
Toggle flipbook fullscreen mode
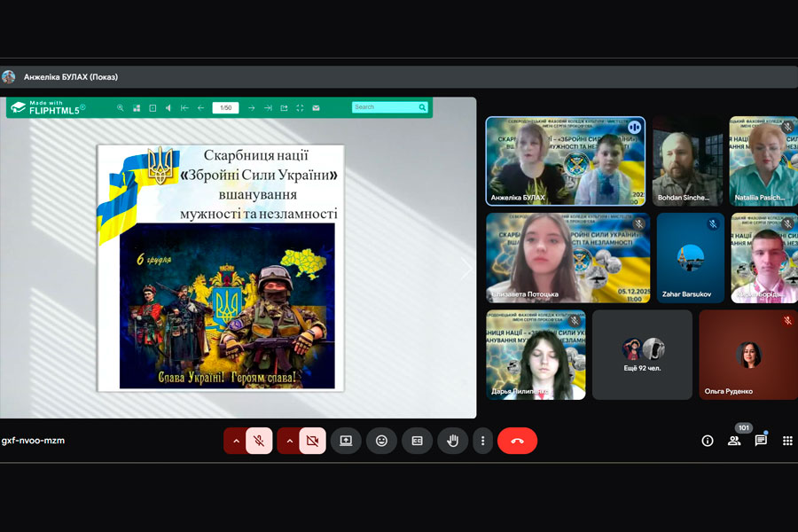tap(300, 108)
